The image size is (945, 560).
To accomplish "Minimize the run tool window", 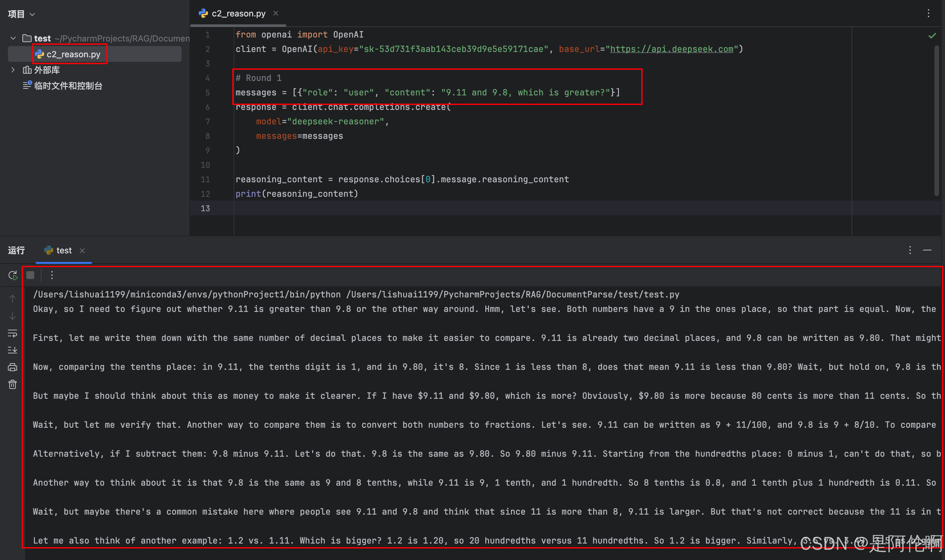I will coord(927,250).
